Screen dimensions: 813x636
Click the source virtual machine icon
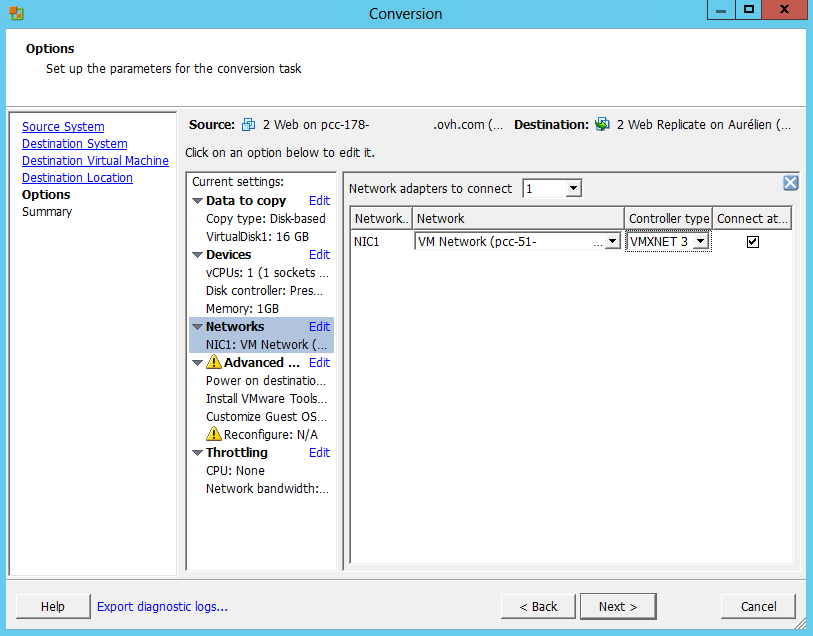[249, 125]
